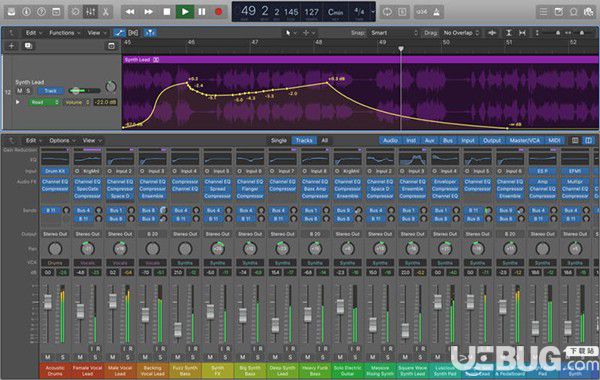Open the Tracks area Functions menu
The height and width of the screenshot is (380, 600).
pyautogui.click(x=64, y=33)
